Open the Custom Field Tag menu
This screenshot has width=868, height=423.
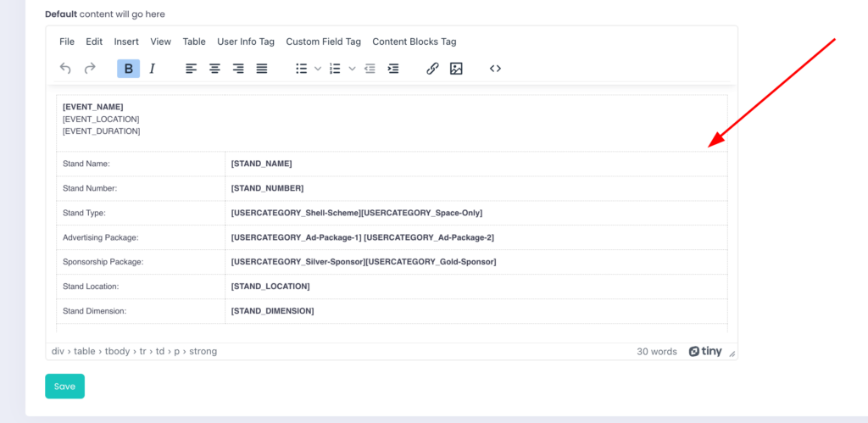323,42
